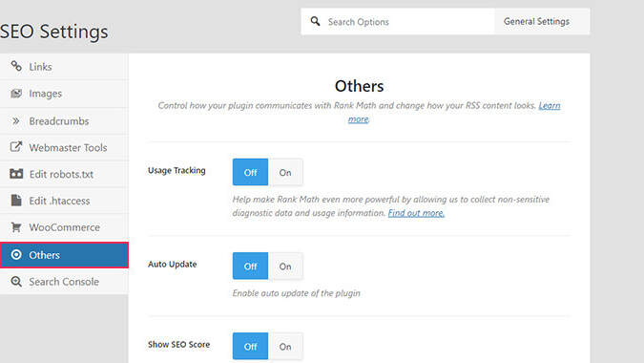Click the Usage Tracking label
The height and width of the screenshot is (363, 644).
point(177,170)
